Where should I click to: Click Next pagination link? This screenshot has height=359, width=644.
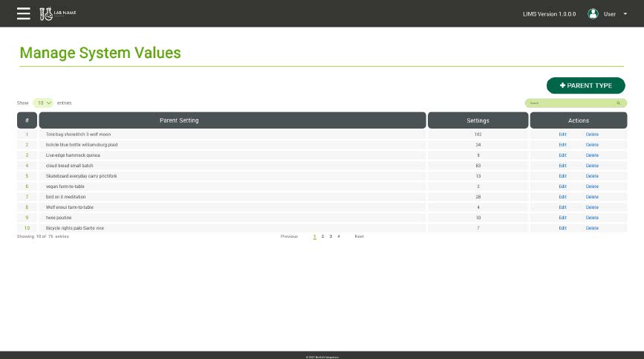[359, 236]
